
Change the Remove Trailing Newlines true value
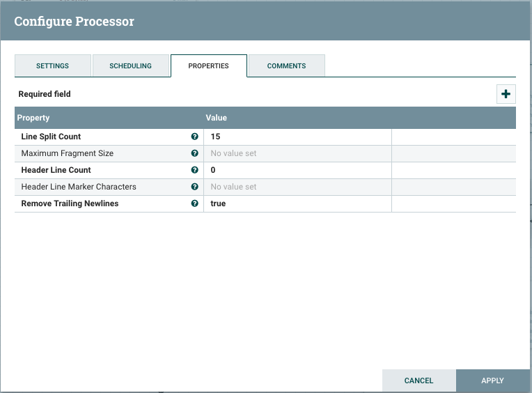click(297, 203)
